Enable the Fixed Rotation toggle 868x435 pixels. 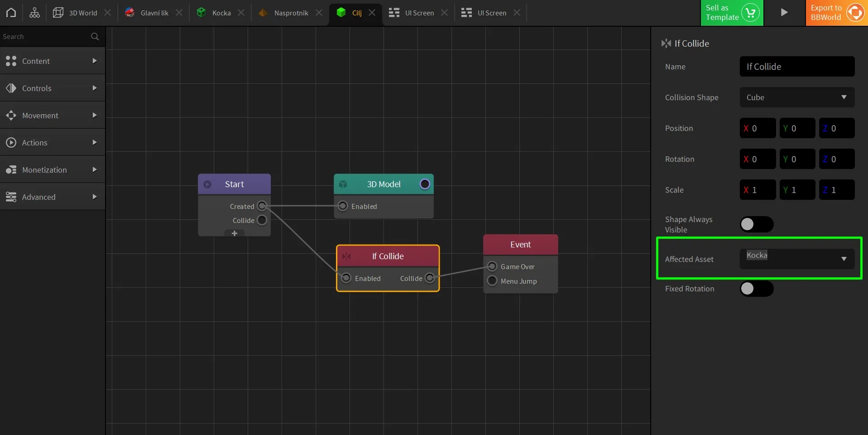coord(756,289)
